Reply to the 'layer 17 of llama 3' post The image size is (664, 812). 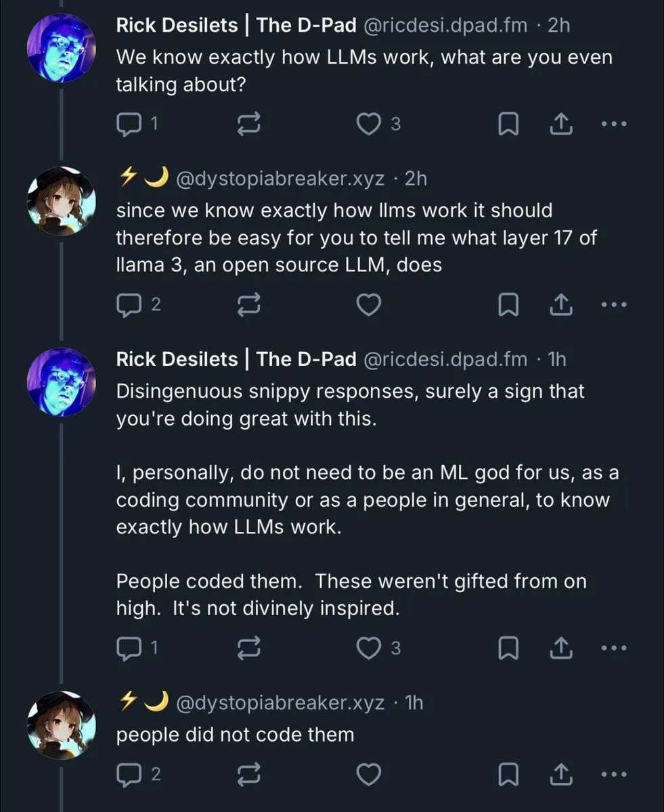[127, 305]
